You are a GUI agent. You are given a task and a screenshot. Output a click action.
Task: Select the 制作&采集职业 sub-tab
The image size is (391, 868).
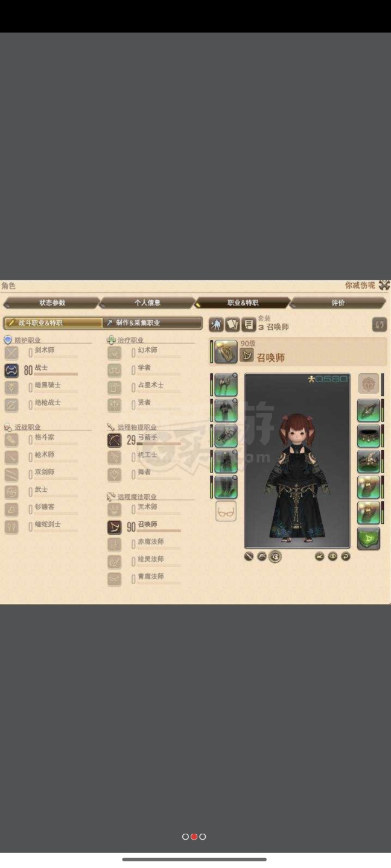click(x=153, y=323)
